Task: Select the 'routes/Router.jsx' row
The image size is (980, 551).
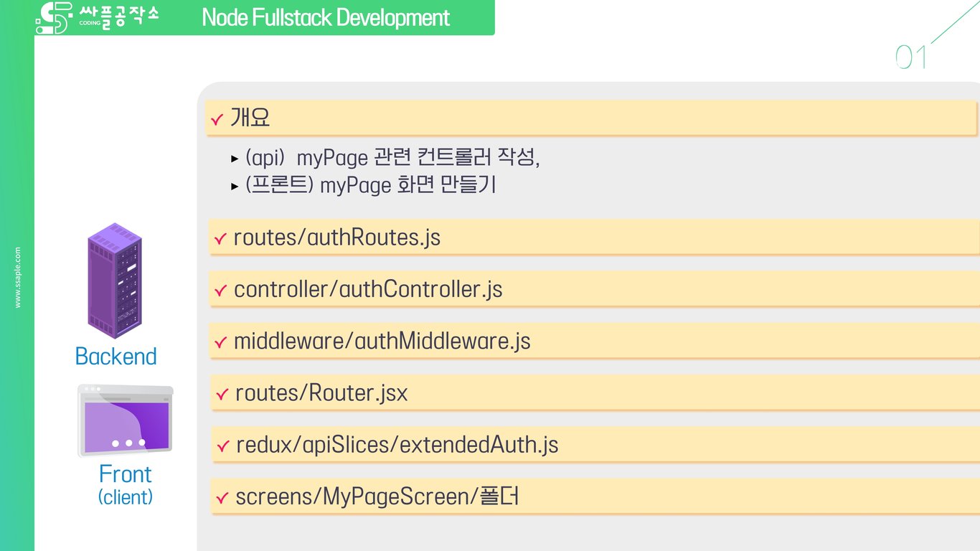Action: tap(595, 392)
